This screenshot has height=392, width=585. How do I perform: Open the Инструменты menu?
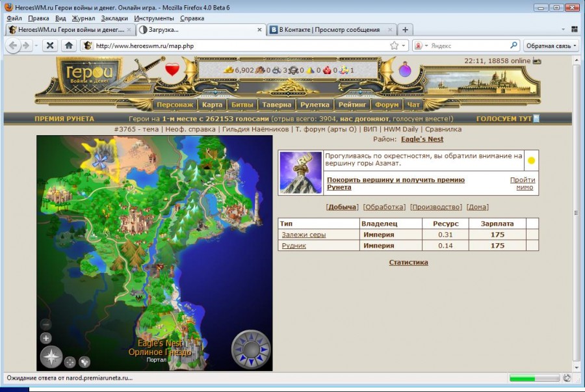153,18
